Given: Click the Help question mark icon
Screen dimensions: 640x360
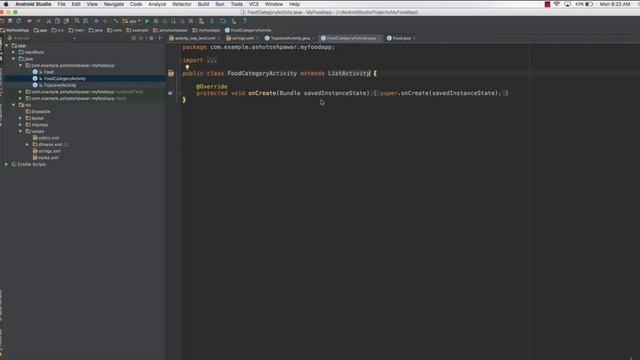Looking at the screenshot, I should [245, 21].
